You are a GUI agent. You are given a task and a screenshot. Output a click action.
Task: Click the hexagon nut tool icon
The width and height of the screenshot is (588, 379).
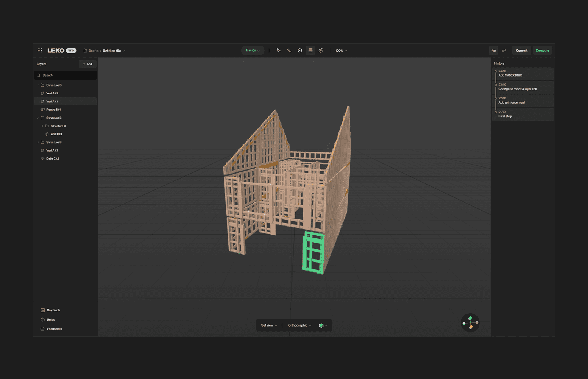click(300, 51)
